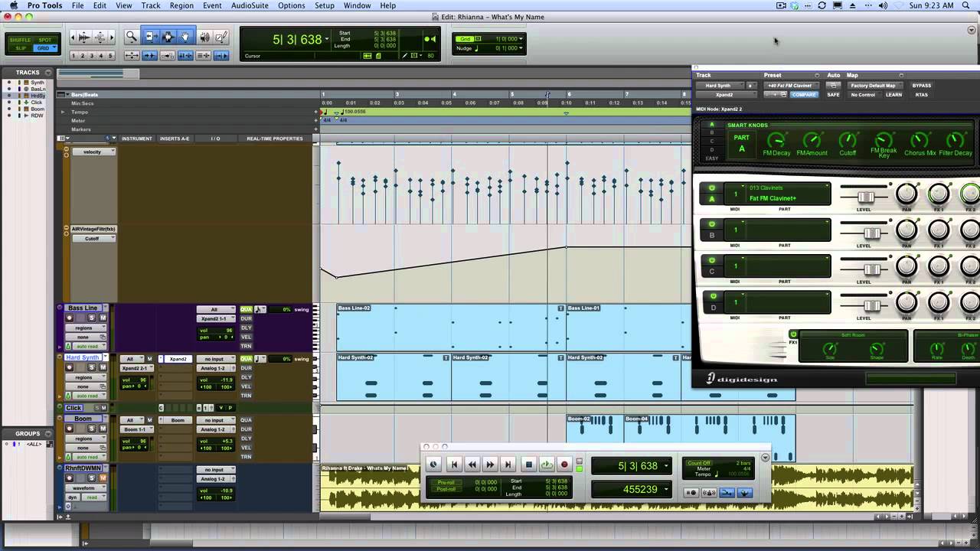Click the Fat FM Clavinet+ patch name
The height and width of the screenshot is (551, 980).
(x=773, y=198)
